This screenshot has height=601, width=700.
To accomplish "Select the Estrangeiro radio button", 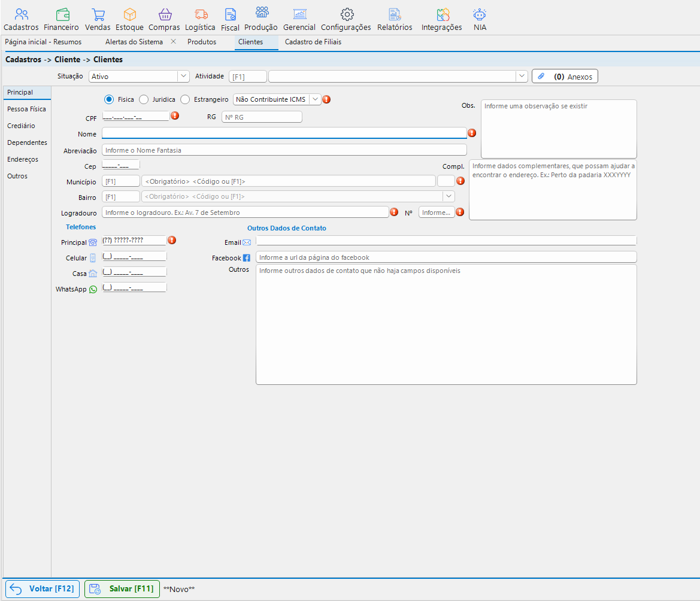I will point(185,99).
